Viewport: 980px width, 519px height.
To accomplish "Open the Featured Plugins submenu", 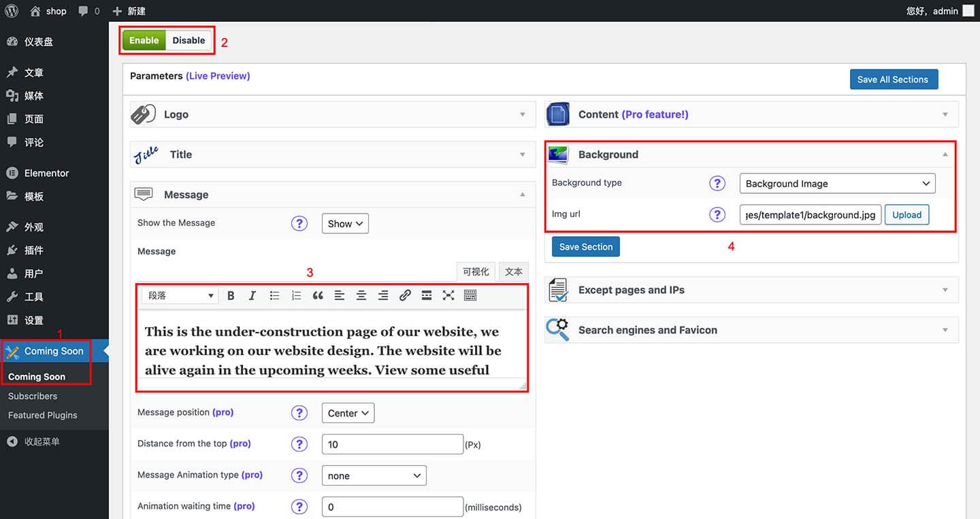I will coord(42,415).
